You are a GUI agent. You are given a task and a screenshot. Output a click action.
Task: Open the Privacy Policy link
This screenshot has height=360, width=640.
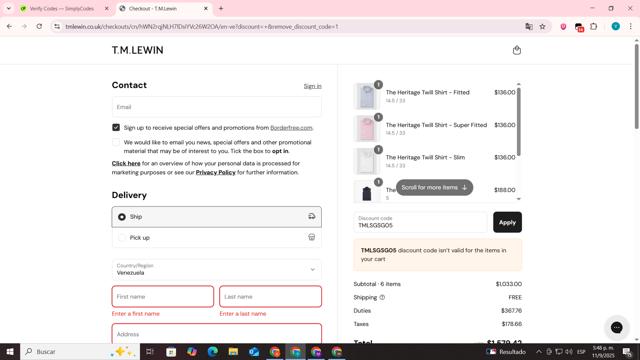click(x=216, y=172)
